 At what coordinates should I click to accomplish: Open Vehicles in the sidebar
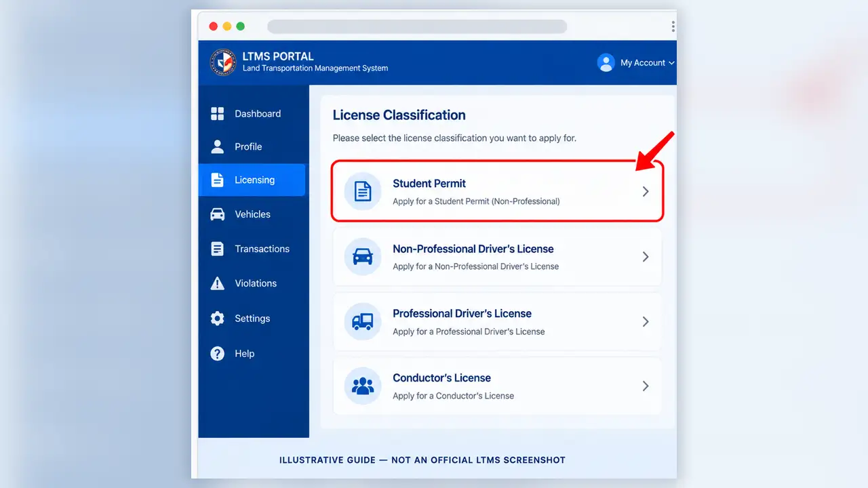point(252,214)
